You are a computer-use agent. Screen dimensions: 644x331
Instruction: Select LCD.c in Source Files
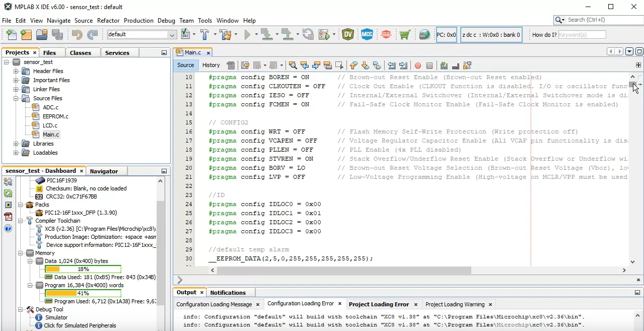pos(50,125)
